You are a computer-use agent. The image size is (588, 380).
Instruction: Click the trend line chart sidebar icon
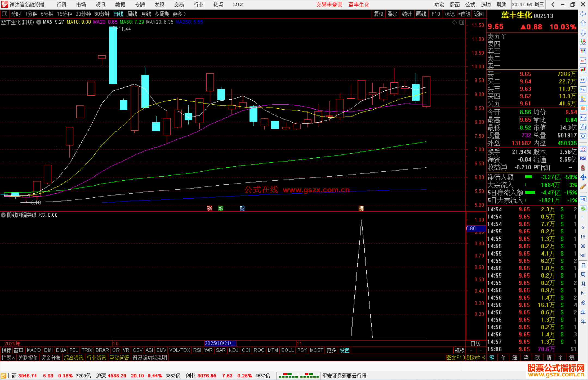coord(583,61)
